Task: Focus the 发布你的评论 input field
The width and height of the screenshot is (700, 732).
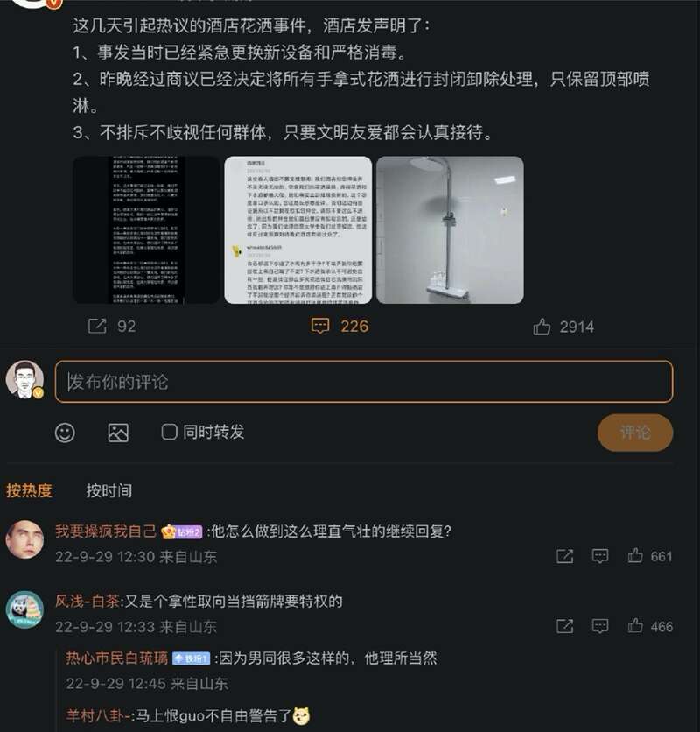Action: coord(364,382)
